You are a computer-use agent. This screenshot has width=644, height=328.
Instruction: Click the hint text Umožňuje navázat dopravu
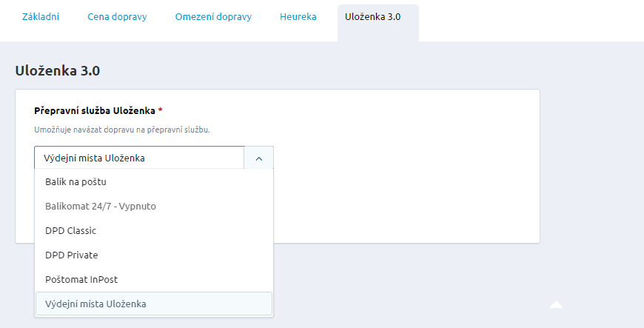pyautogui.click(x=122, y=130)
